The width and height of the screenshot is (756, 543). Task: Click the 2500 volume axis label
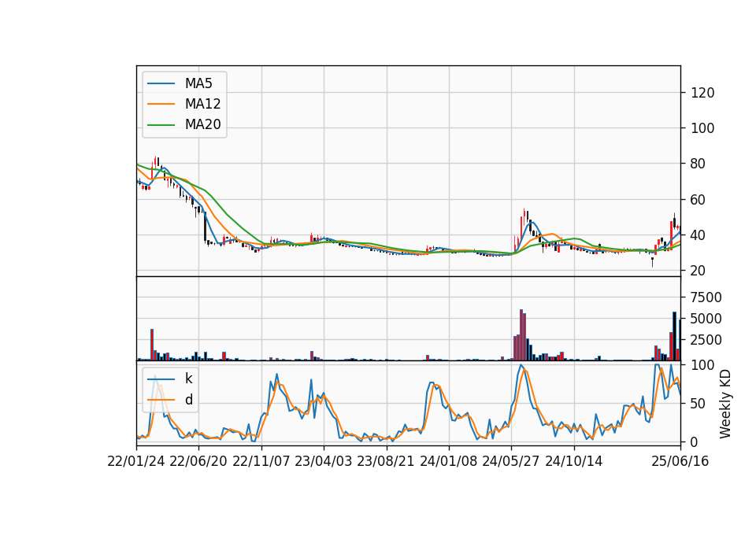click(706, 340)
